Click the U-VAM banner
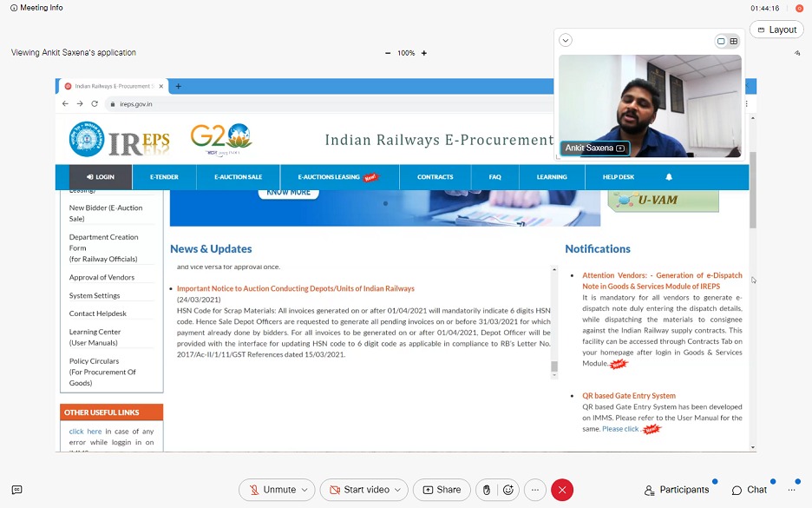Viewport: 812px width, 508px height. pos(664,201)
